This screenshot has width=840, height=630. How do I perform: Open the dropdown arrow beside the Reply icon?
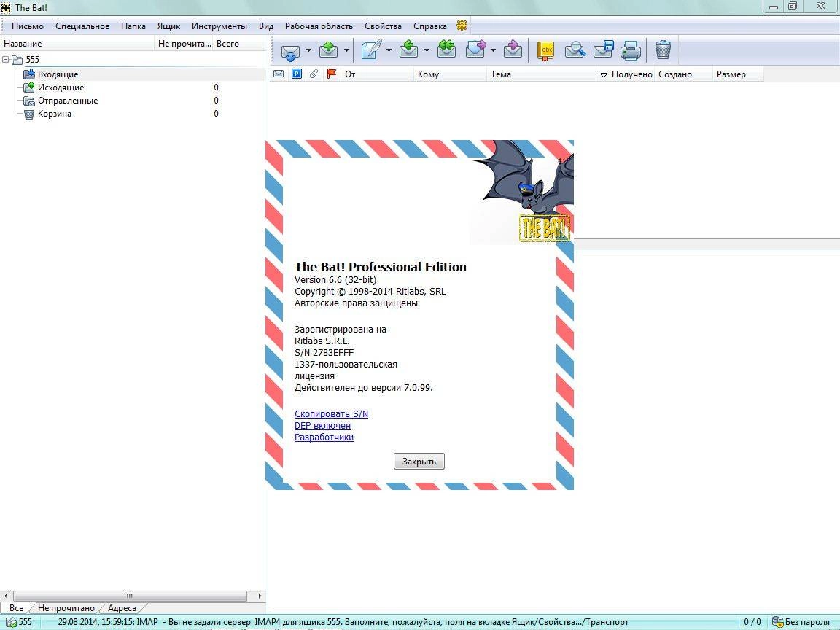[x=427, y=50]
